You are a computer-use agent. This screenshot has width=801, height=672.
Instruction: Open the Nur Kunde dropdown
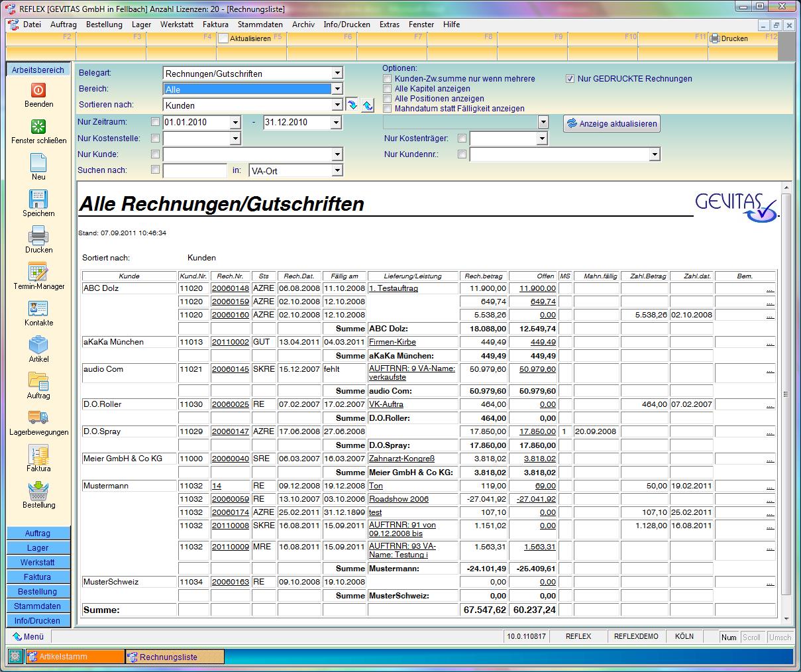pyautogui.click(x=337, y=154)
